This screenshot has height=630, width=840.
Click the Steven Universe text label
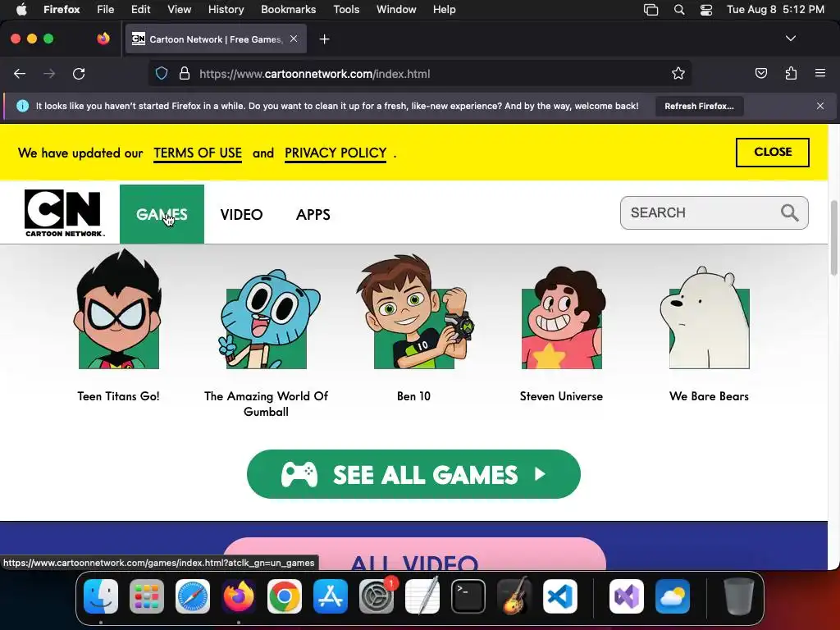561,396
